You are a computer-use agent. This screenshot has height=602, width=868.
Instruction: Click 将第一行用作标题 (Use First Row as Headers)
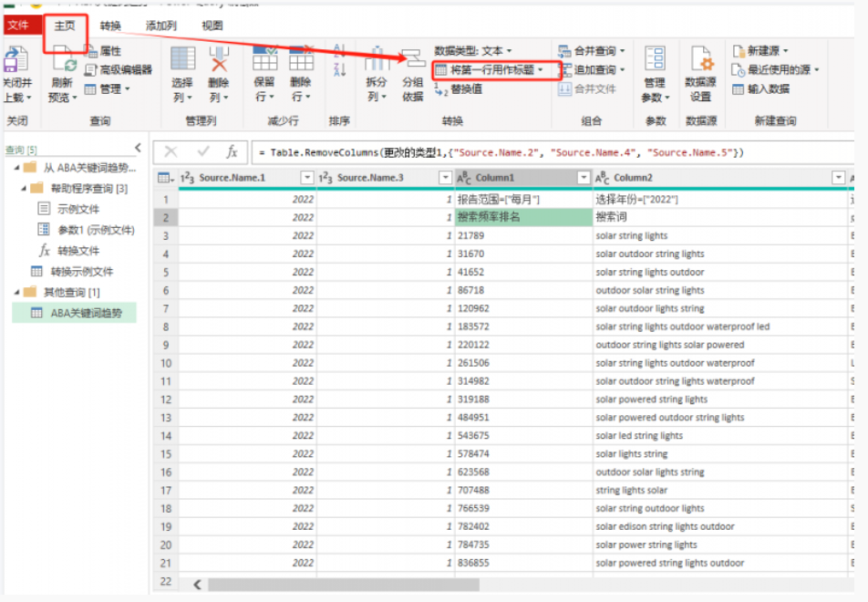[490, 70]
